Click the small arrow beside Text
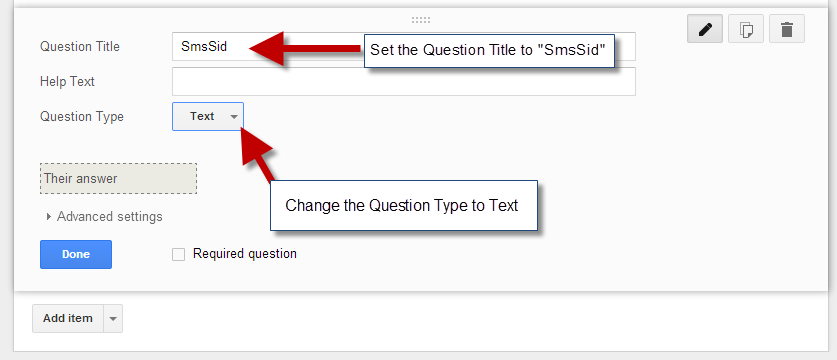 point(234,117)
